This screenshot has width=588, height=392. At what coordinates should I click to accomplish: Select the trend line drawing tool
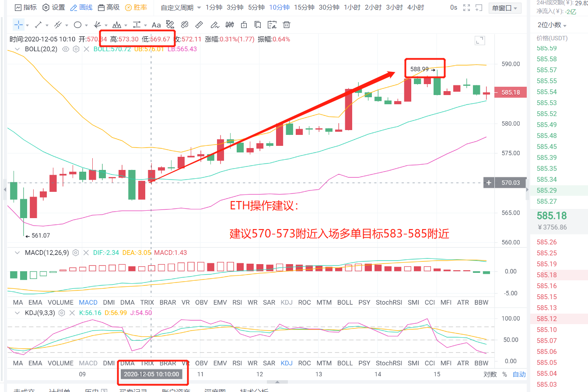click(x=38, y=25)
